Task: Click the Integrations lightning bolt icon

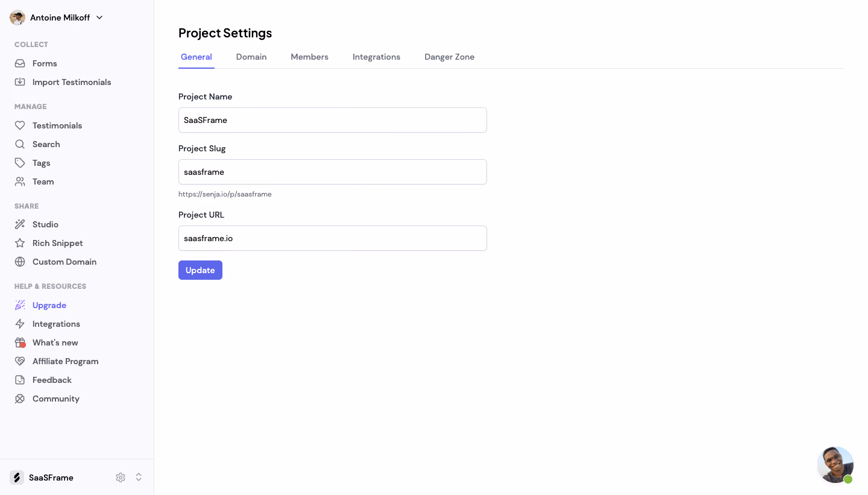Action: [20, 324]
